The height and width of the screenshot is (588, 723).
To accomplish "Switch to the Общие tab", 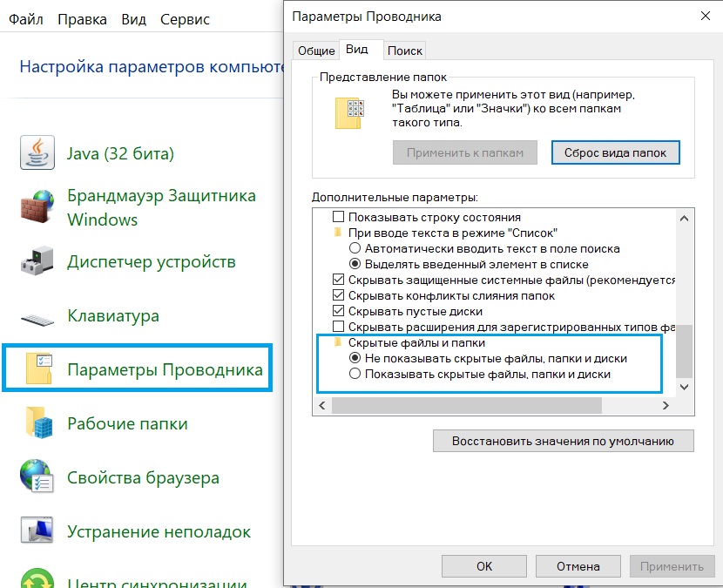I will [316, 51].
